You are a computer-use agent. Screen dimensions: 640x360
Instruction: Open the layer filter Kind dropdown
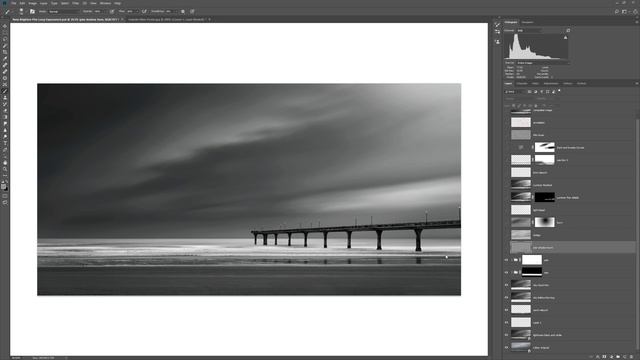pos(515,92)
